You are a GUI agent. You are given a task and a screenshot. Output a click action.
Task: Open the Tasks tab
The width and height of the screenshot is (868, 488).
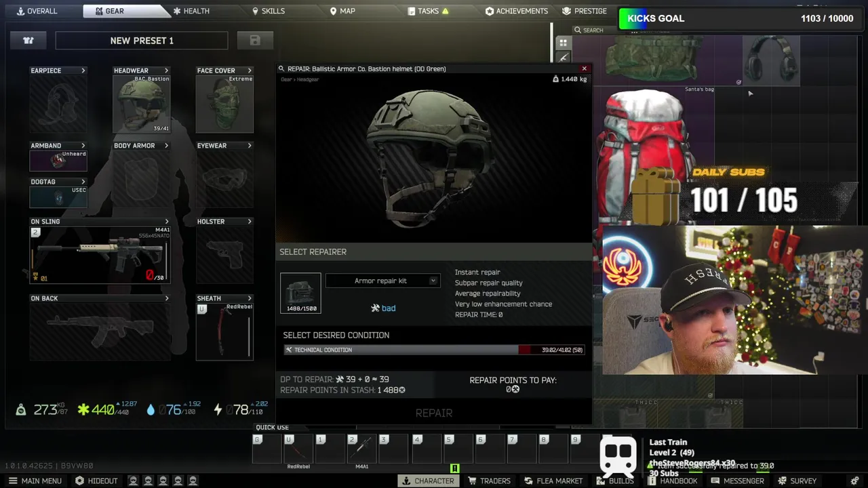[428, 11]
